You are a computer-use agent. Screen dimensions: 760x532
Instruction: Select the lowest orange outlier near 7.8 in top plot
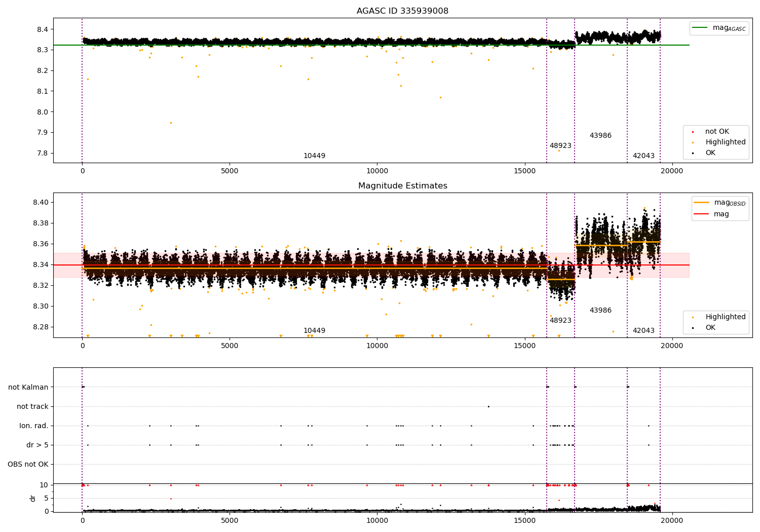[x=559, y=150]
